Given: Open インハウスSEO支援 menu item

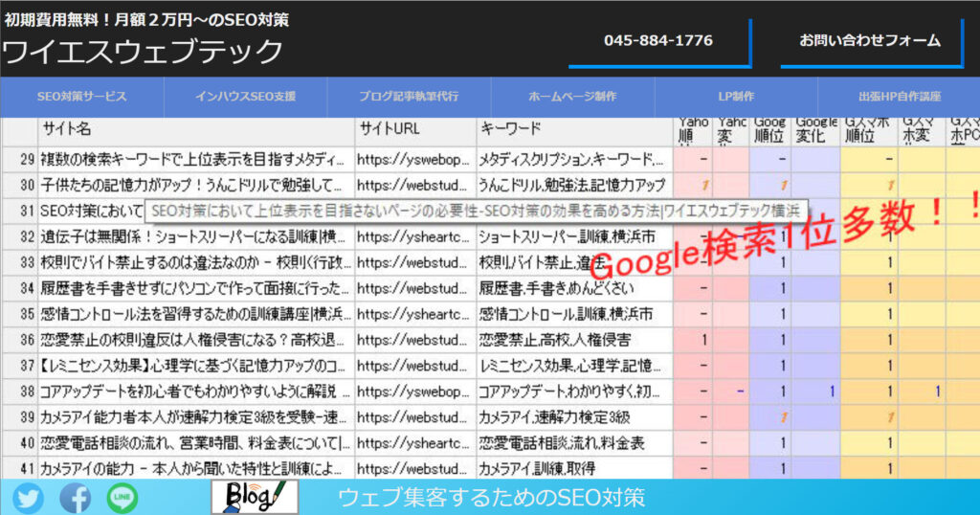Looking at the screenshot, I should click(x=246, y=97).
